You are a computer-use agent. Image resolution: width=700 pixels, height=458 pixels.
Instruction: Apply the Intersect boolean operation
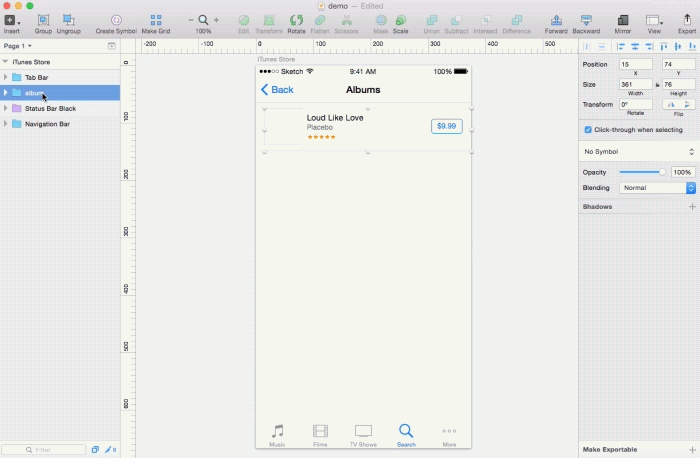[485, 24]
